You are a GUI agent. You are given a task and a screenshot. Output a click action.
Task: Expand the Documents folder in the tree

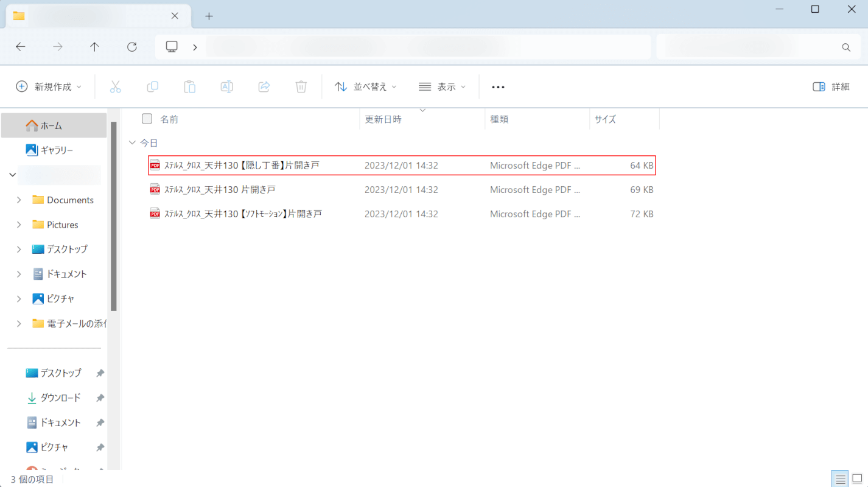19,200
